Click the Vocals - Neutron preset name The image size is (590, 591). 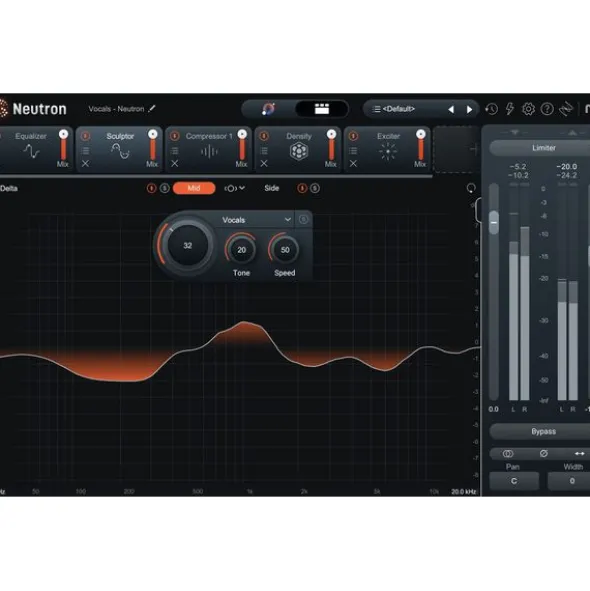[x=116, y=109]
